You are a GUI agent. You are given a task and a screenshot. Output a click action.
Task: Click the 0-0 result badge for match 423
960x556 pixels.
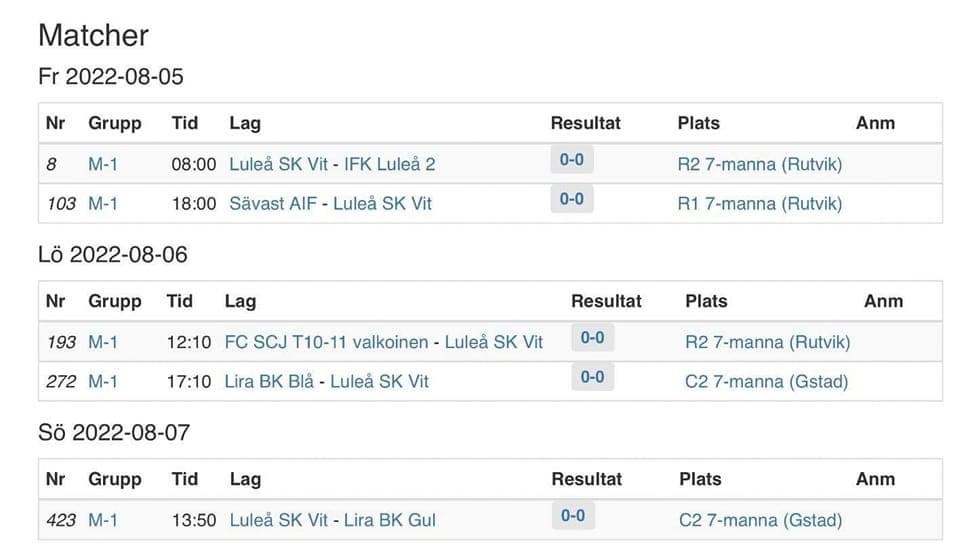[572, 516]
